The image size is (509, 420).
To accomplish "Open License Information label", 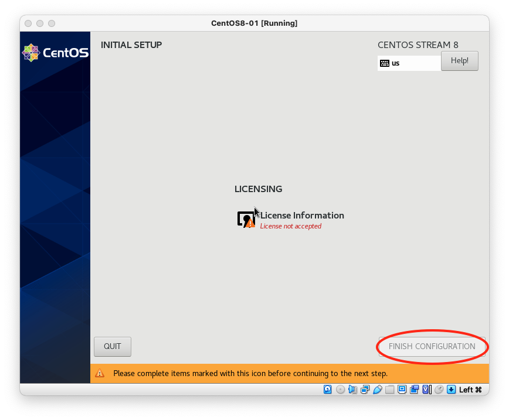I will [x=302, y=216].
